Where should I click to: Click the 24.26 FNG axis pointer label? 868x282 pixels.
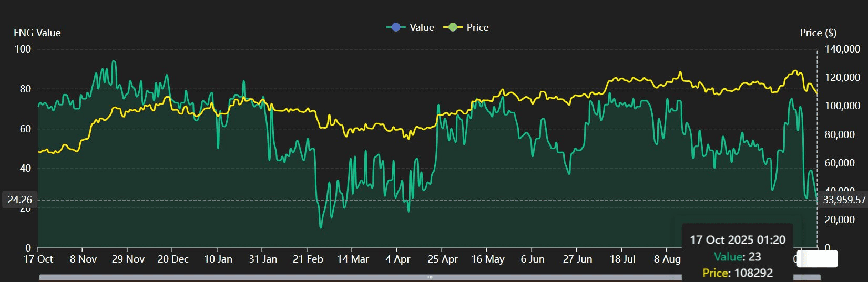coord(20,200)
